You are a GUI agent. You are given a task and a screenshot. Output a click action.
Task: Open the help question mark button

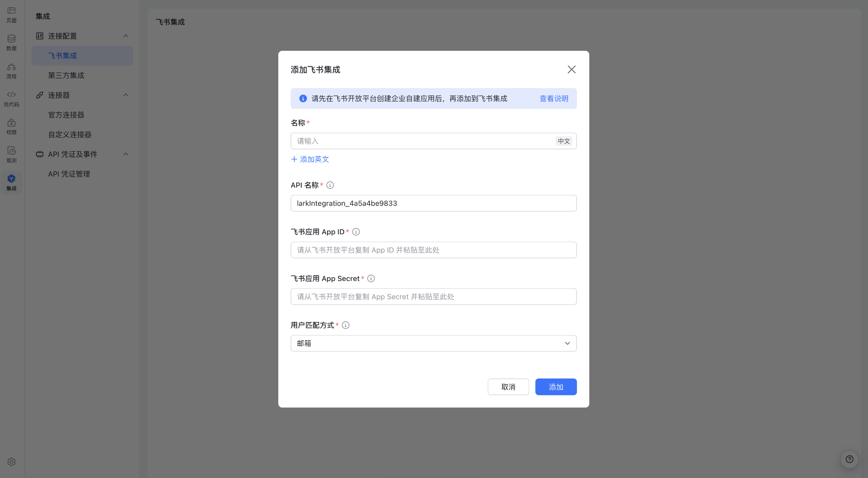pyautogui.click(x=850, y=459)
